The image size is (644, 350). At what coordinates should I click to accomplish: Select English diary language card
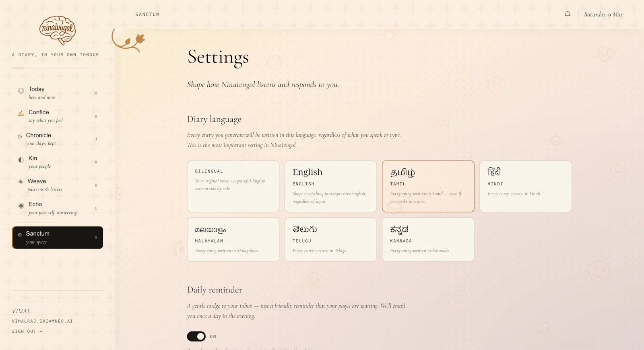pos(330,186)
